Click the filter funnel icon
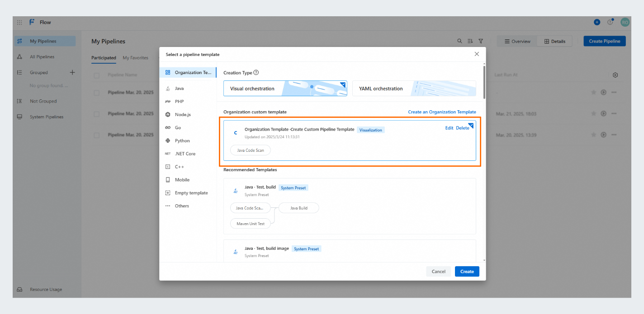The width and height of the screenshot is (644, 314). [x=481, y=41]
